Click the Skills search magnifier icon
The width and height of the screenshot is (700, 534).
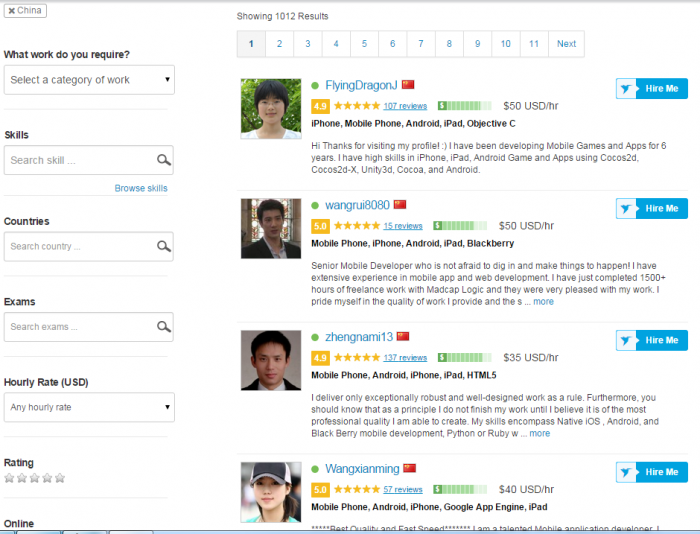click(164, 160)
